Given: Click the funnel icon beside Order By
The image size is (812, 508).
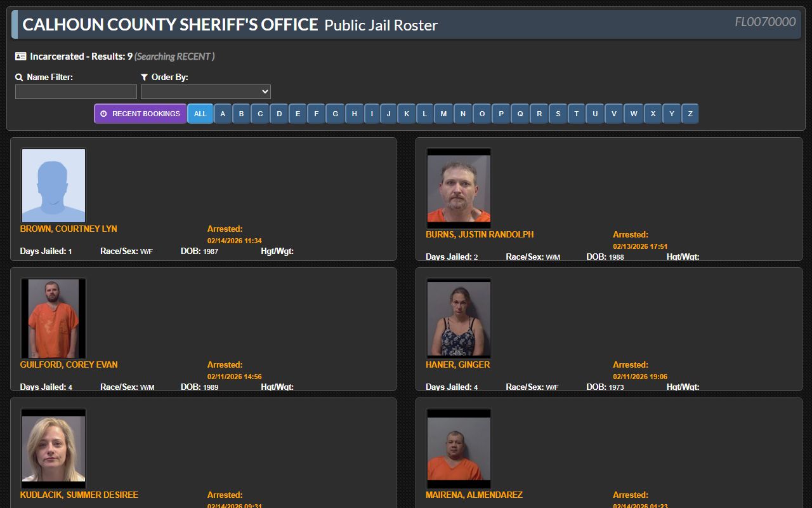Looking at the screenshot, I should click(144, 77).
